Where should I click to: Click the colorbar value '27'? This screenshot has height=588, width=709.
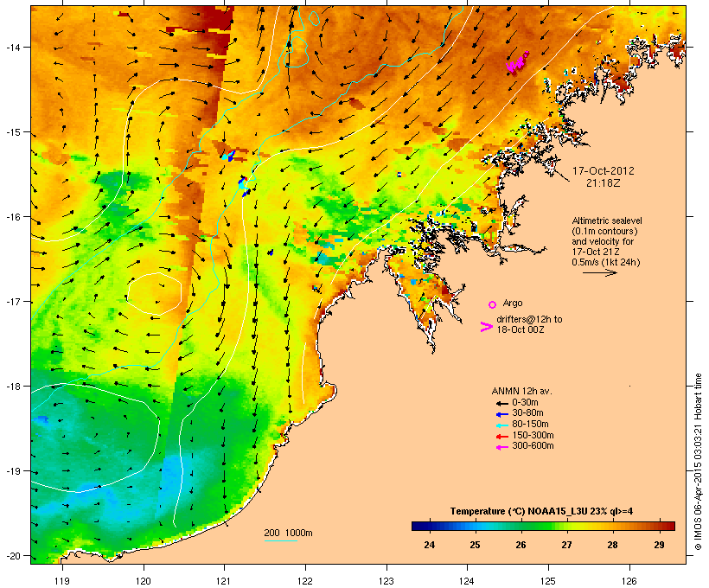click(566, 545)
